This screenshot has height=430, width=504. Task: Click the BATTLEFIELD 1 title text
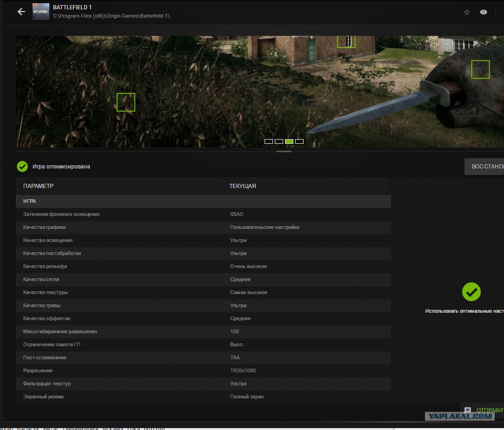point(73,7)
